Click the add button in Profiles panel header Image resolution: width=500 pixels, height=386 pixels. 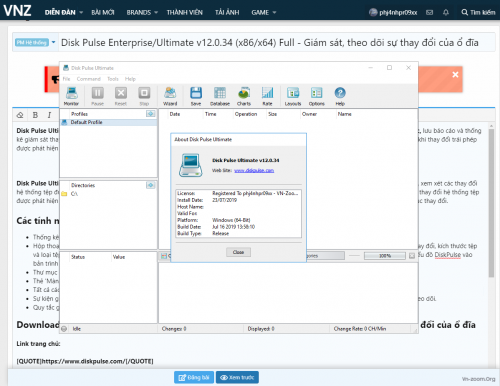(150, 114)
